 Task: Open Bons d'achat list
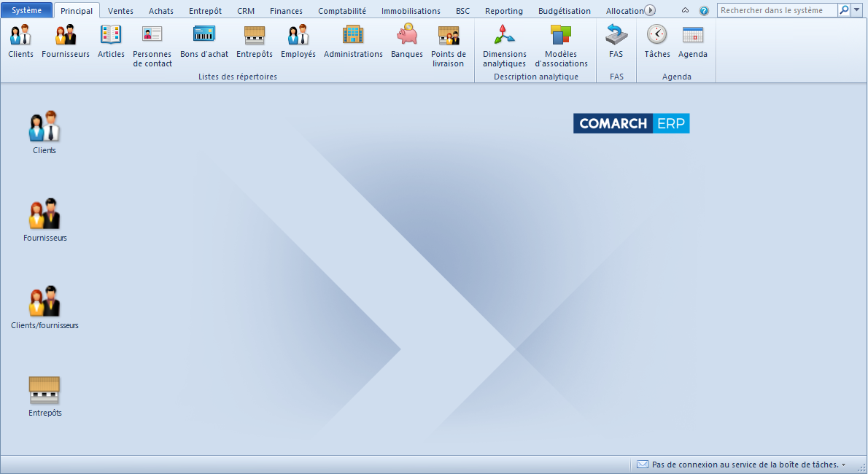click(204, 42)
